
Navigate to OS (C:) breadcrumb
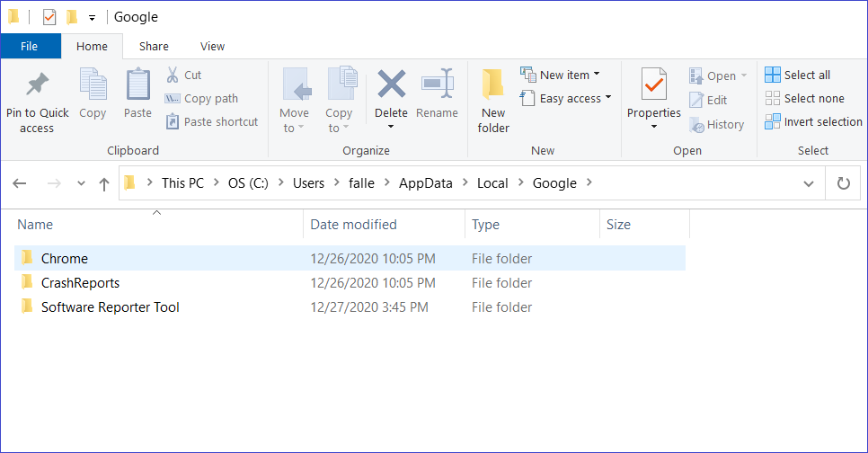coord(248,183)
